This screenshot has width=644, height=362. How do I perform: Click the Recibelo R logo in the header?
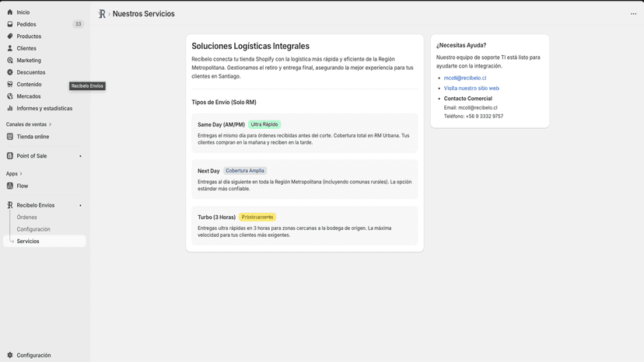point(102,14)
